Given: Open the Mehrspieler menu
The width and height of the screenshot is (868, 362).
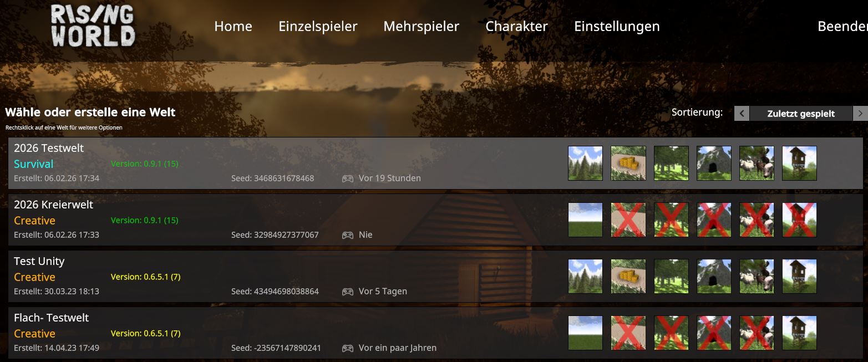Looking at the screenshot, I should click(422, 26).
